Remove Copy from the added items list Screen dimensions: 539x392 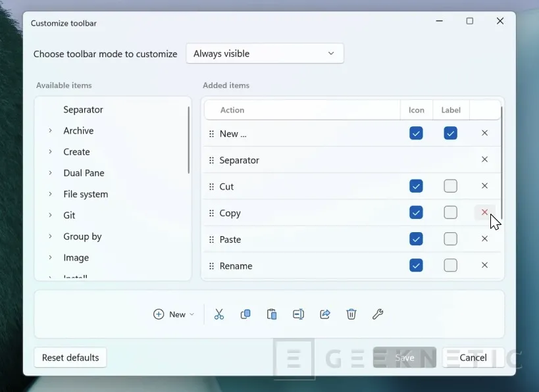tap(484, 212)
